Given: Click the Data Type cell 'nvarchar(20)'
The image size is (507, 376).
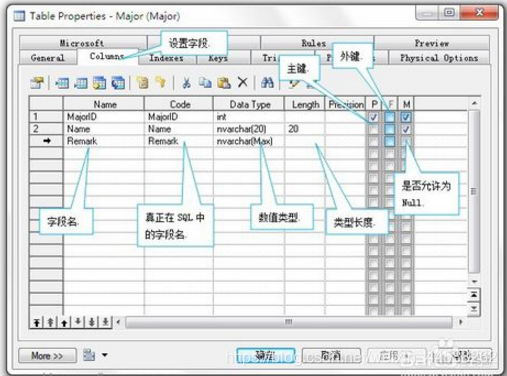Looking at the screenshot, I should pos(249,129).
